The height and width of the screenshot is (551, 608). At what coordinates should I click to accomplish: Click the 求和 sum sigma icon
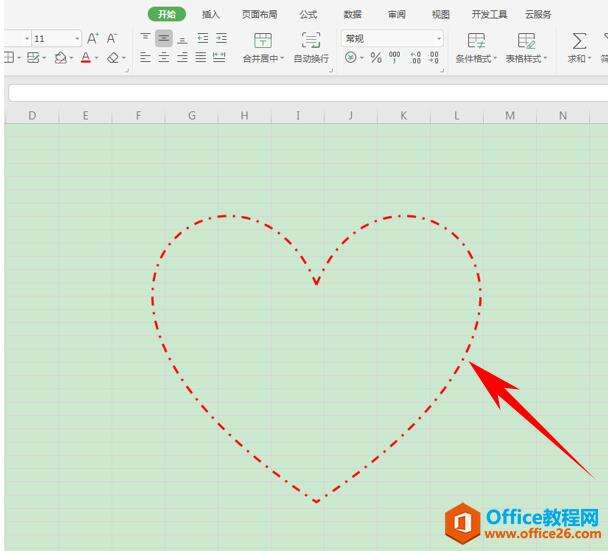tap(579, 41)
